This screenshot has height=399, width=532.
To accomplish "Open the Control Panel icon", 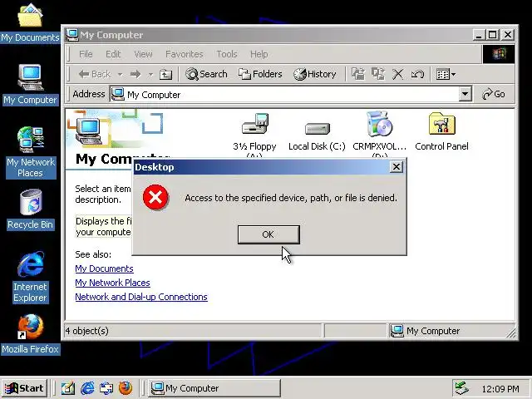I will (x=441, y=132).
